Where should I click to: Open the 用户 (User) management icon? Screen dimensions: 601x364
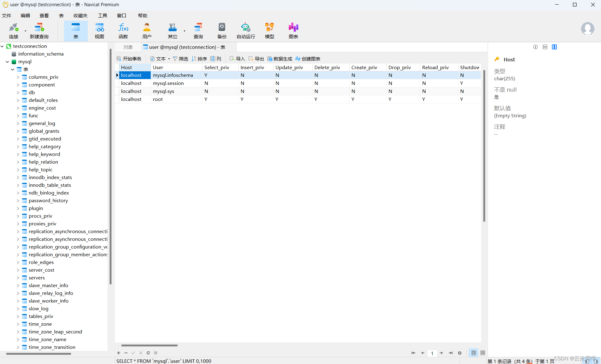click(147, 31)
